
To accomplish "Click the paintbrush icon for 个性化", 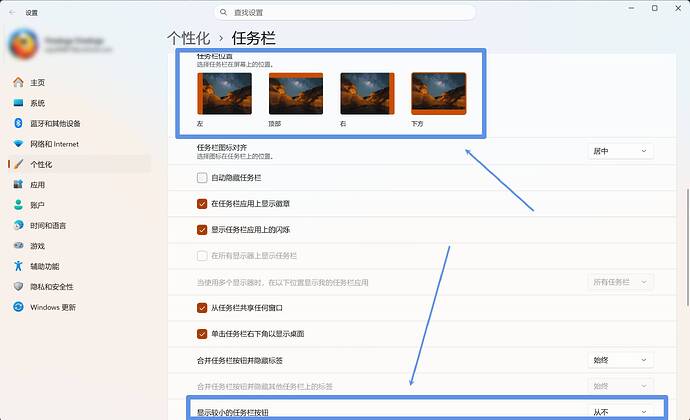I will click(x=18, y=164).
